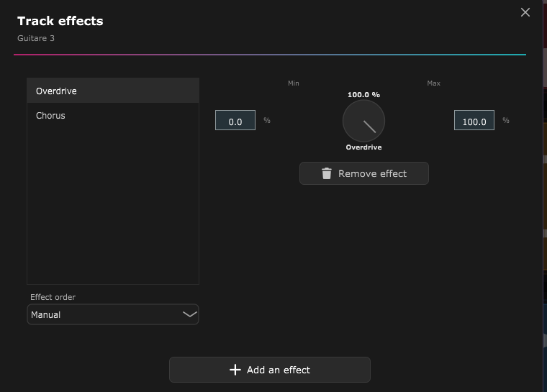Select Overdrive in the effects list
The image size is (547, 392).
113,91
